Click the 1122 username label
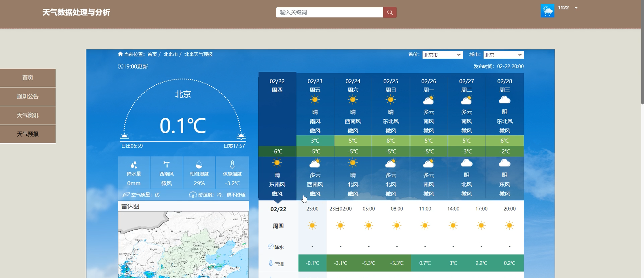This screenshot has width=644, height=278. [x=563, y=8]
